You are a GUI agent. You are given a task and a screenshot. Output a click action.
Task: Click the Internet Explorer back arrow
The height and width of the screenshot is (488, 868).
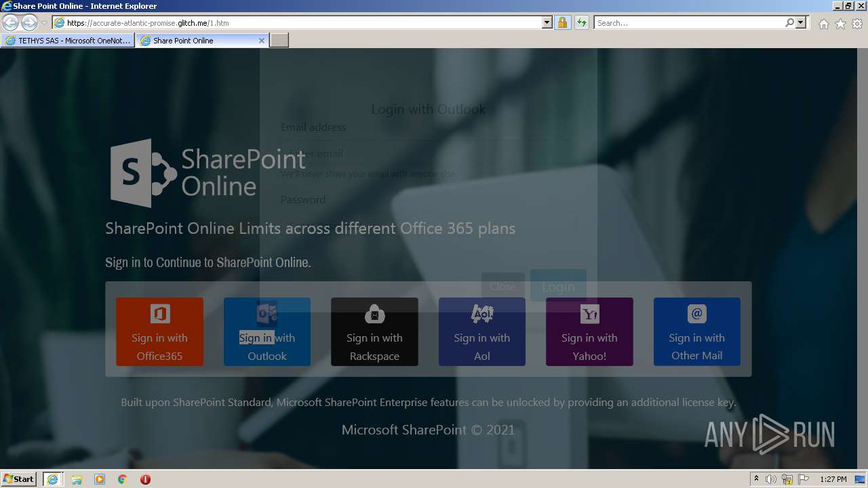(x=10, y=22)
